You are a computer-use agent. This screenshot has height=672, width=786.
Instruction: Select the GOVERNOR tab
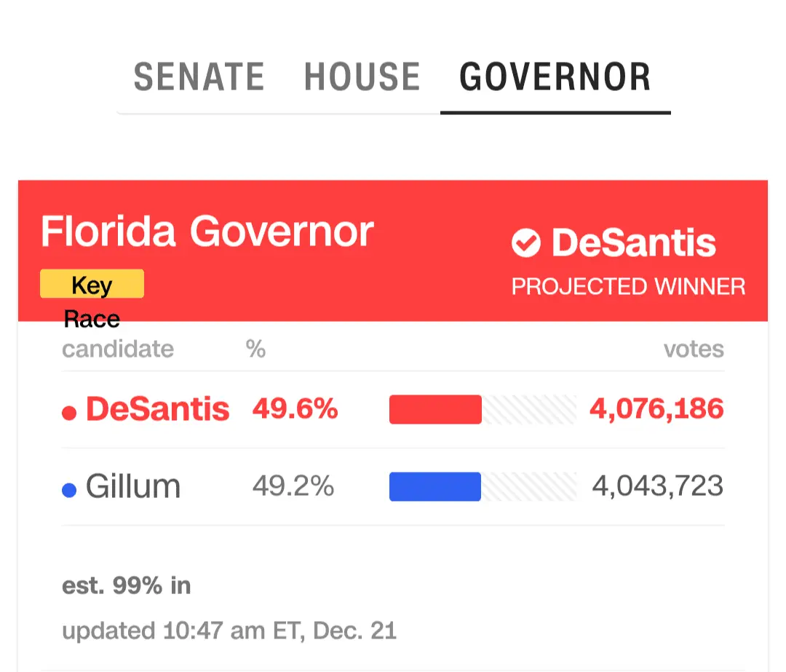[555, 77]
